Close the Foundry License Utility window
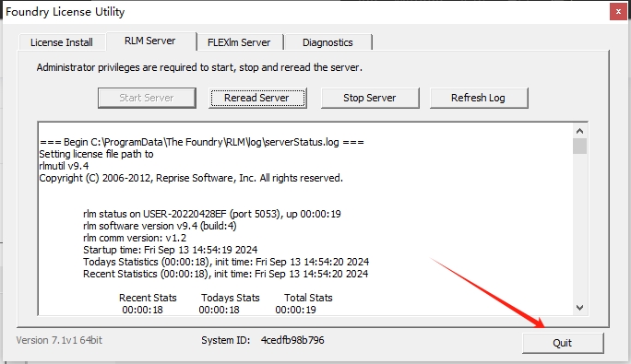This screenshot has width=631, height=364. (618, 12)
